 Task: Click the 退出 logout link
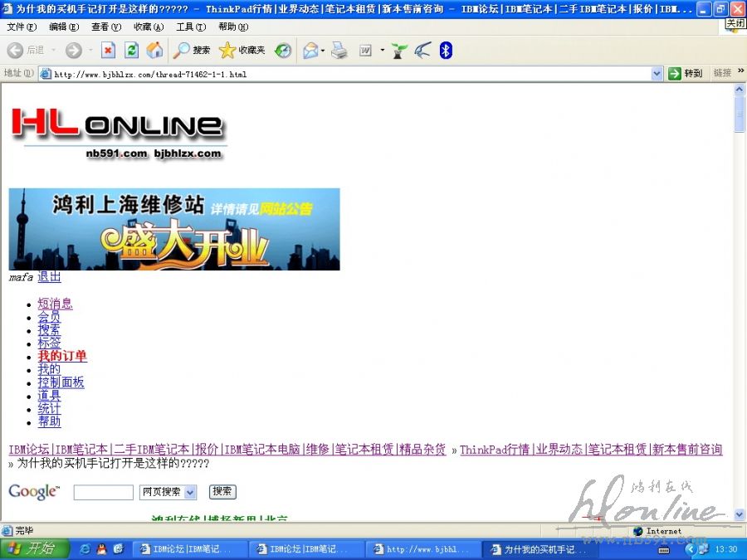(49, 277)
